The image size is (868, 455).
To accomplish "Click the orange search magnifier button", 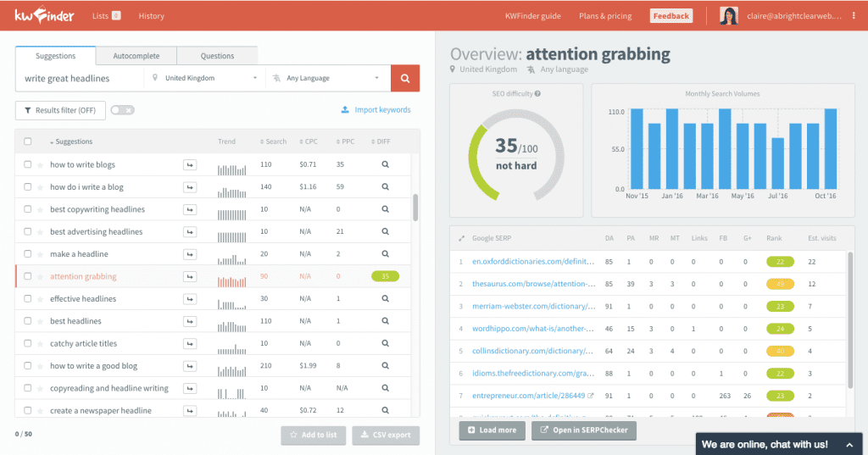I will pos(404,78).
